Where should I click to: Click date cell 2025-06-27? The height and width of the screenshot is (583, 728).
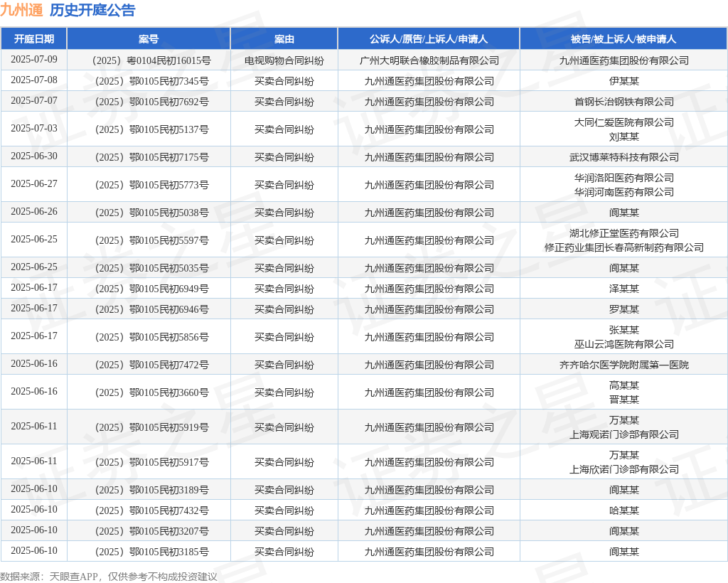click(34, 184)
